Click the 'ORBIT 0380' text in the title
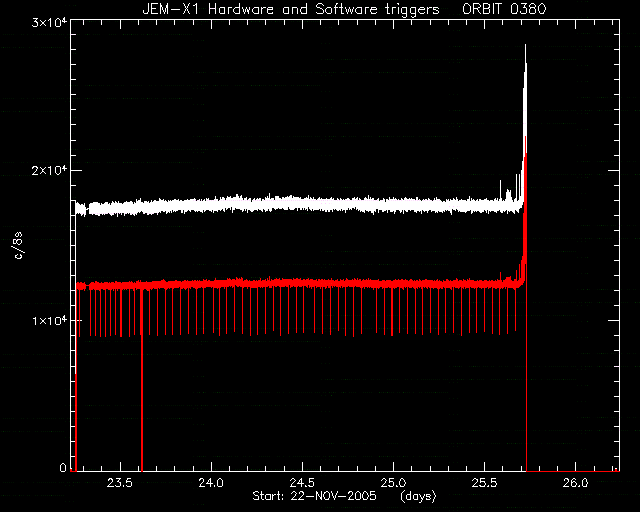640x512 pixels. click(x=504, y=9)
